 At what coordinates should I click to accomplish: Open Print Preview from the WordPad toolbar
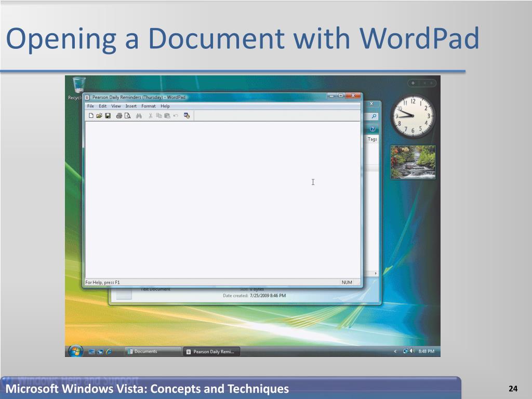pos(128,116)
